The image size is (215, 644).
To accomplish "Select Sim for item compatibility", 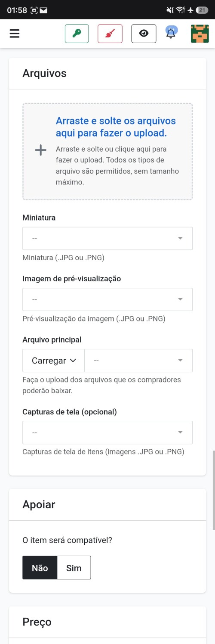I will pos(74,568).
